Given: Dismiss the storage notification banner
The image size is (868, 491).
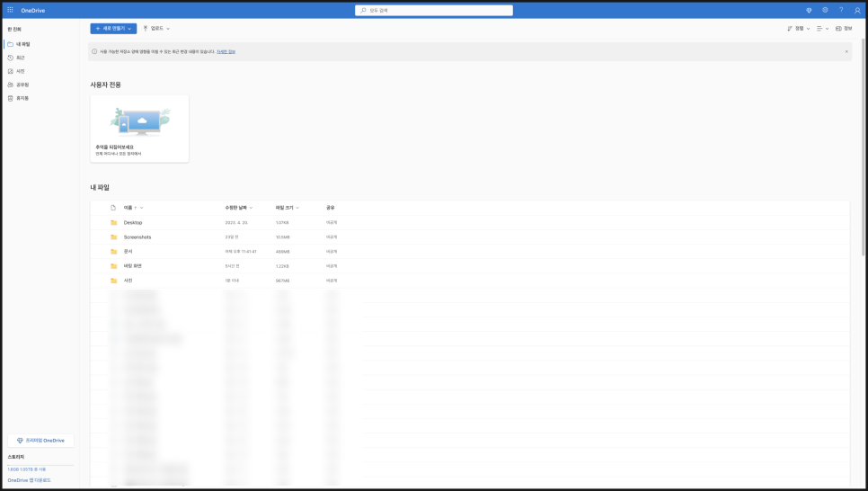Looking at the screenshot, I should [846, 51].
